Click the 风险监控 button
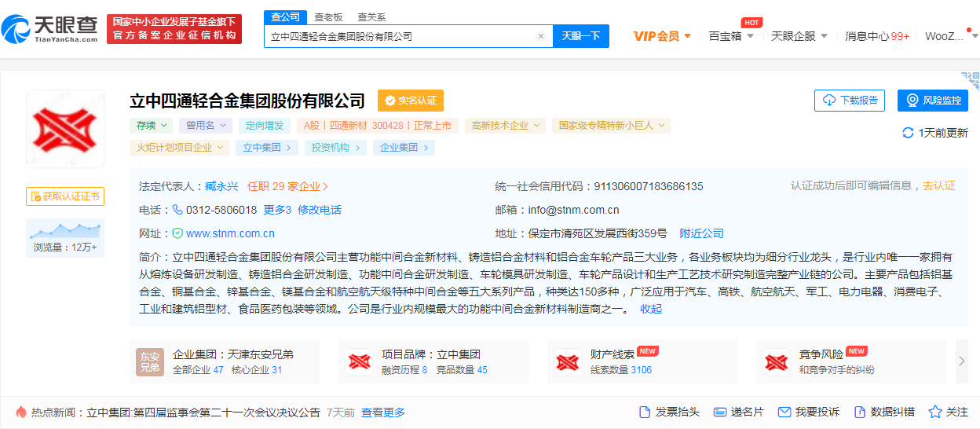The width and height of the screenshot is (980, 429). click(x=933, y=101)
